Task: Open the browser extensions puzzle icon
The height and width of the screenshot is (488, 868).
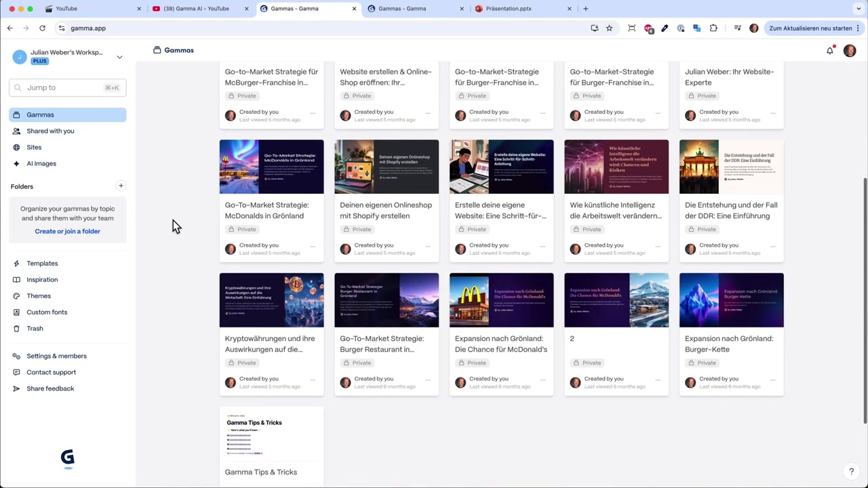Action: [713, 28]
